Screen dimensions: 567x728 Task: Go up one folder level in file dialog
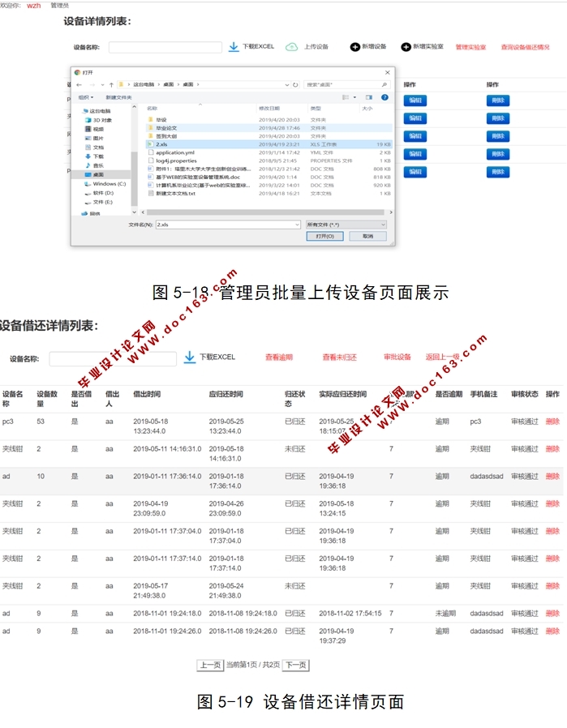(111, 84)
